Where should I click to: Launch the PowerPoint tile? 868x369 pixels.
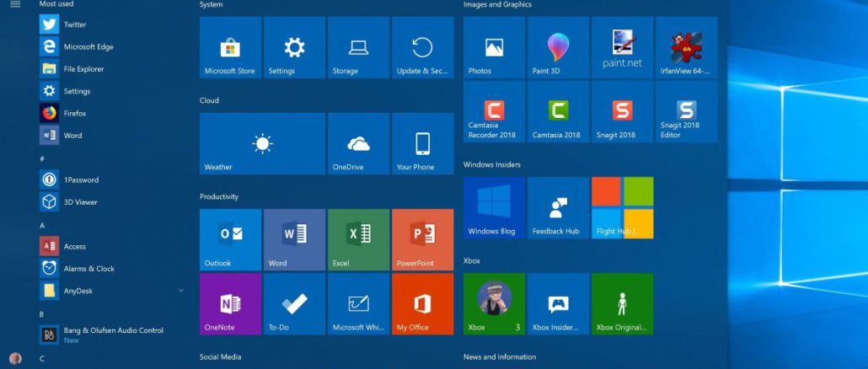click(423, 240)
